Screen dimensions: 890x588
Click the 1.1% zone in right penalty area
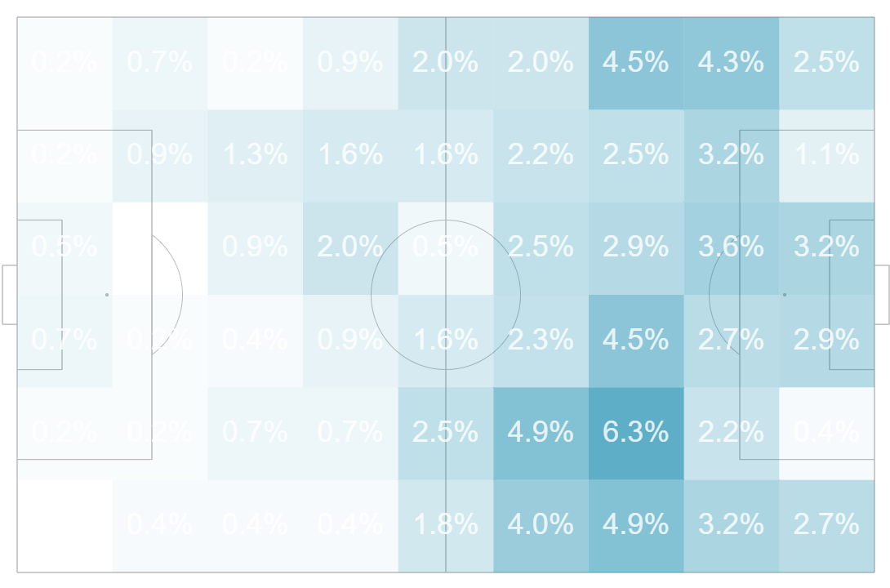[x=826, y=156]
